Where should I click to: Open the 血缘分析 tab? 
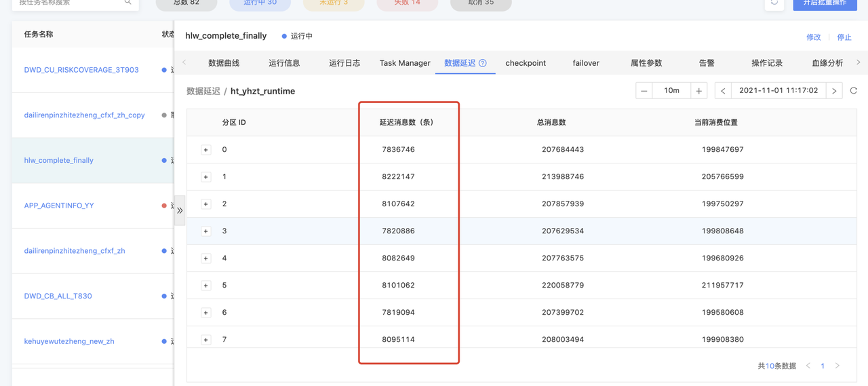click(827, 63)
